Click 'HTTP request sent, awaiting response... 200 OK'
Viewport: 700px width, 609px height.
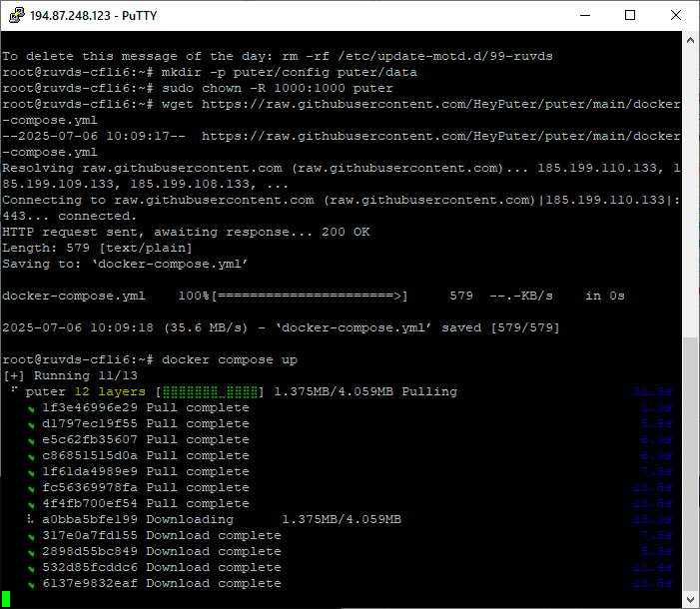[186, 233]
